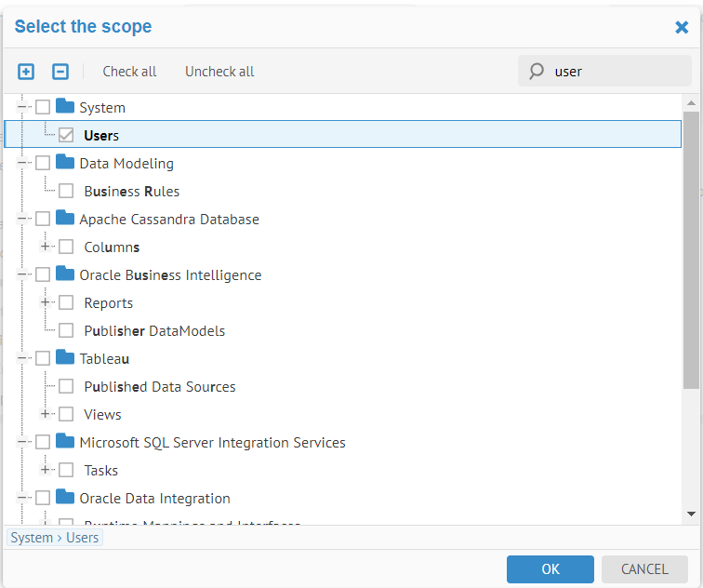Viewport: 703px width, 588px height.
Task: Select the Tasks tree item
Action: pos(101,471)
